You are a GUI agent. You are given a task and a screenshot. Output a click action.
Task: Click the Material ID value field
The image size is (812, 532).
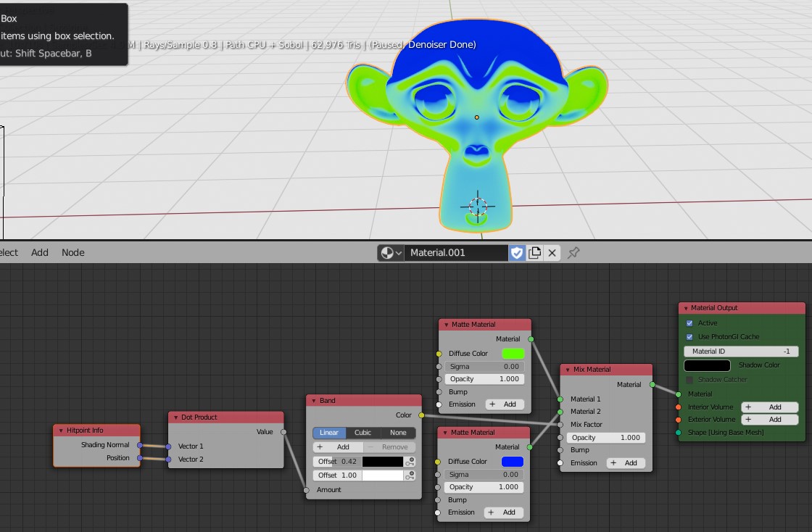(x=741, y=352)
